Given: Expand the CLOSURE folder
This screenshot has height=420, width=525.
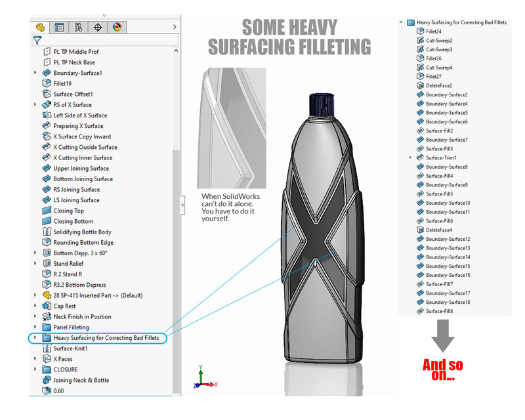Looking at the screenshot, I should [35, 369].
